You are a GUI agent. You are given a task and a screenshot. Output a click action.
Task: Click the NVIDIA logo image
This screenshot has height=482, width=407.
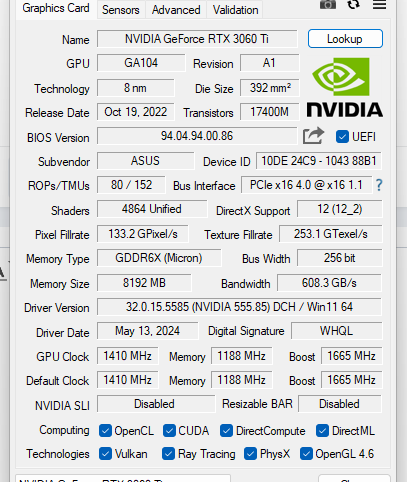click(344, 87)
